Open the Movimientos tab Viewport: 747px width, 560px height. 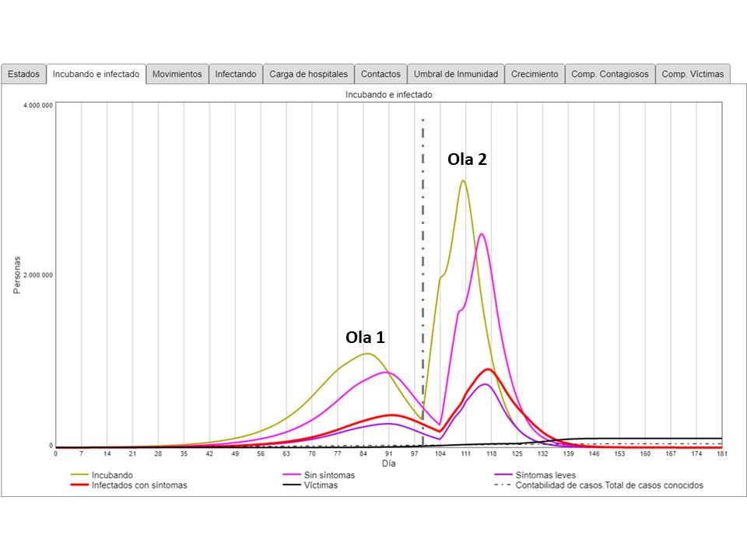(177, 74)
